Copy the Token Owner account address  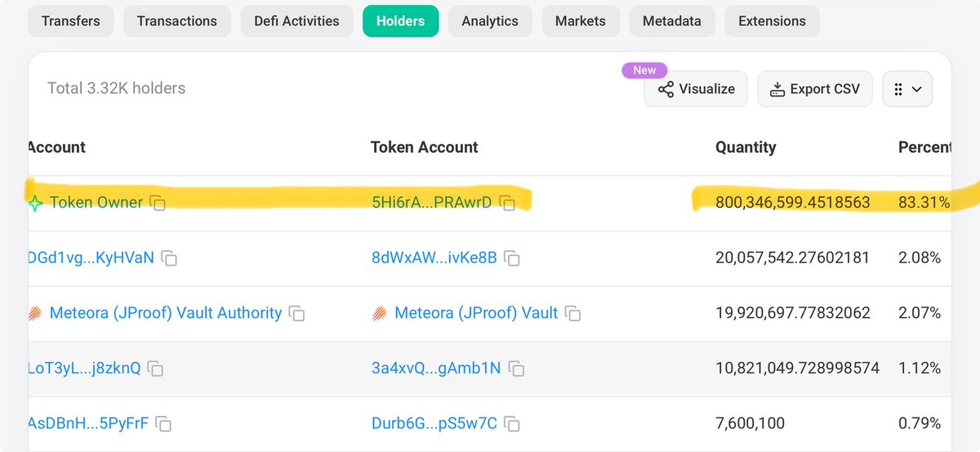[158, 203]
